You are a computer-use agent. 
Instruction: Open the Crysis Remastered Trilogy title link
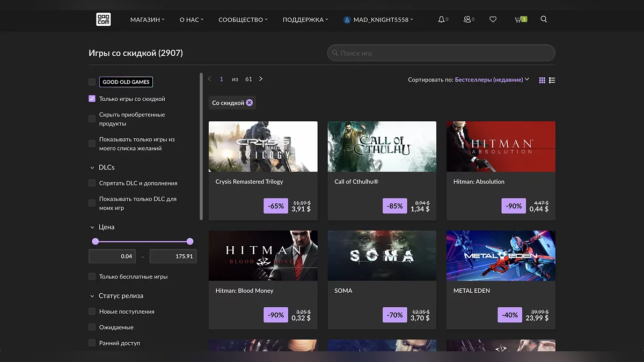pyautogui.click(x=249, y=182)
